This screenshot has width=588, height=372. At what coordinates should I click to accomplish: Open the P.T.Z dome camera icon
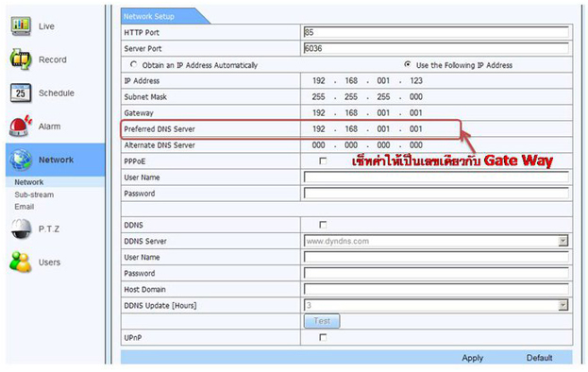point(21,228)
